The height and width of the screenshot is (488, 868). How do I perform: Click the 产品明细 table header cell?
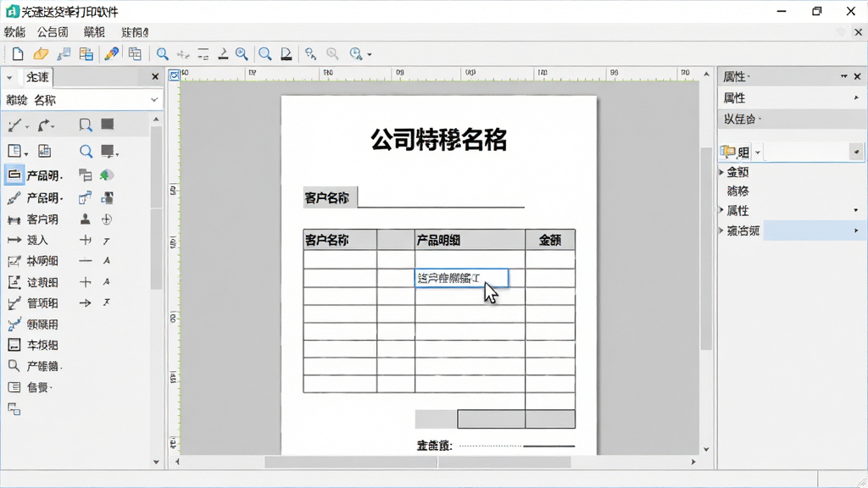pos(470,240)
